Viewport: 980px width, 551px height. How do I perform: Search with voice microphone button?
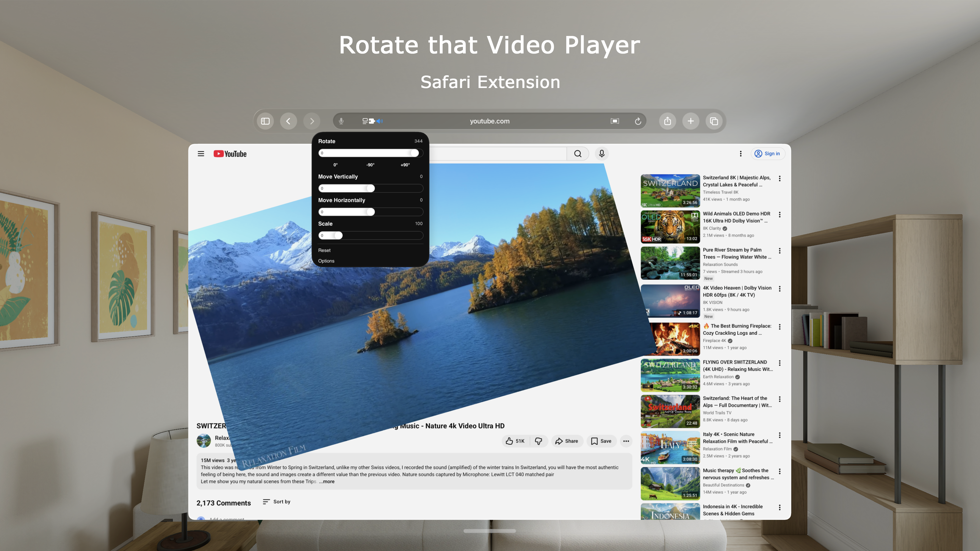coord(602,154)
